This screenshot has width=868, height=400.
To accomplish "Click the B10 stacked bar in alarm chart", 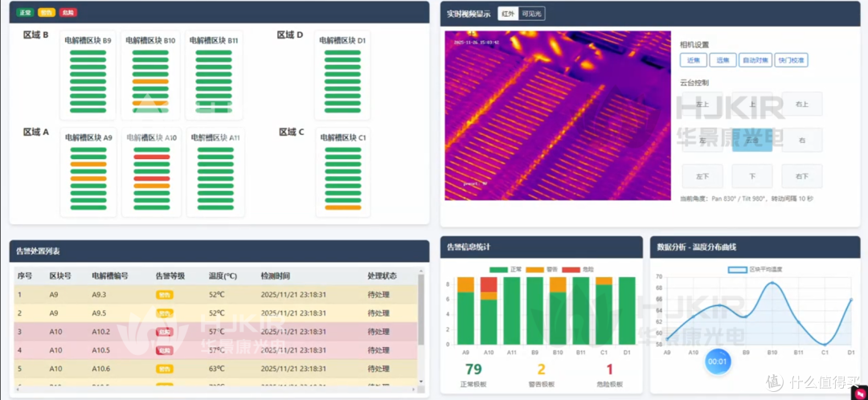I will [x=558, y=311].
